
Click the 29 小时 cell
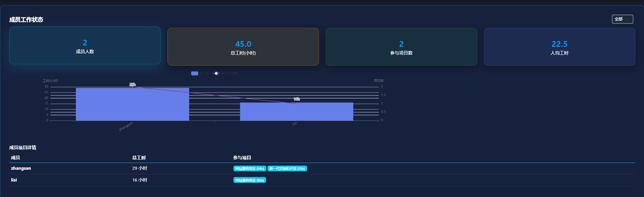[x=140, y=168]
